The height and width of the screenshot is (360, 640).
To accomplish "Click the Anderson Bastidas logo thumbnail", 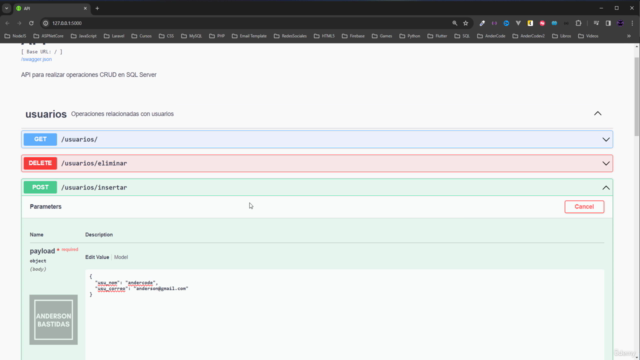I will (53, 320).
